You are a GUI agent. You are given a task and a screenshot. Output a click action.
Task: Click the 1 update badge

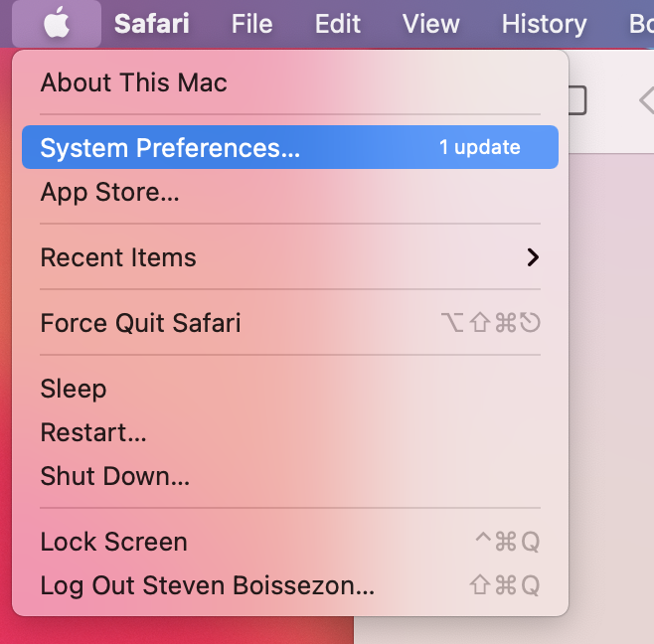pyautogui.click(x=480, y=147)
